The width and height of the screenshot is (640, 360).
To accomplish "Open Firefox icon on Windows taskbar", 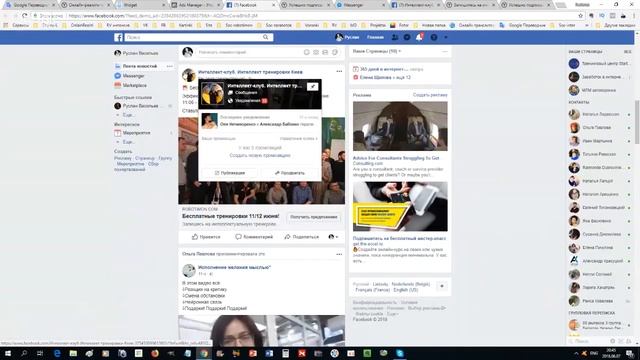I will coord(155,353).
